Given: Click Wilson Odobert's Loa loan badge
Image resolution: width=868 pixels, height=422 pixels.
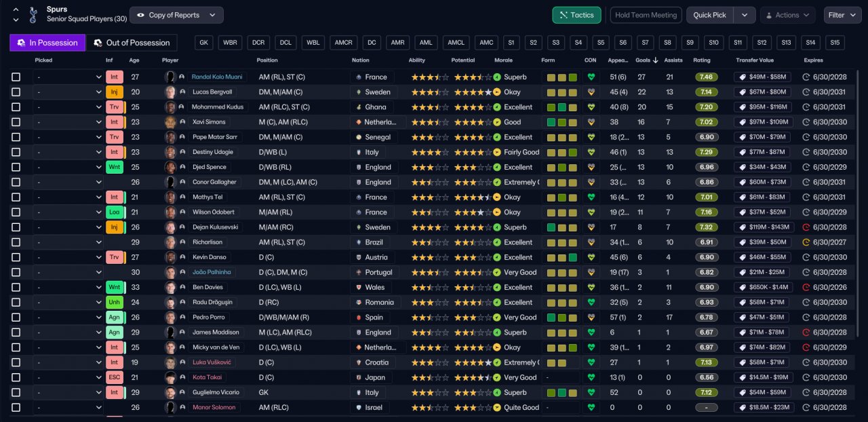Looking at the screenshot, I should (115, 212).
